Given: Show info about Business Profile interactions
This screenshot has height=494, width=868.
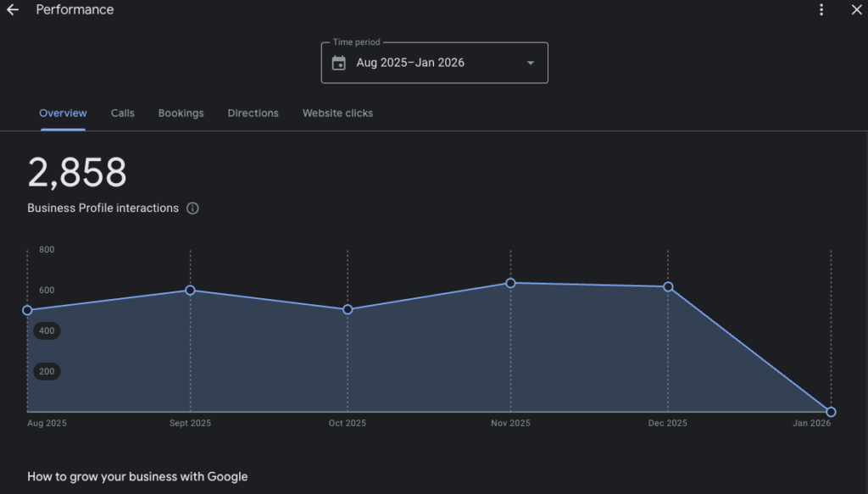Looking at the screenshot, I should [x=192, y=208].
